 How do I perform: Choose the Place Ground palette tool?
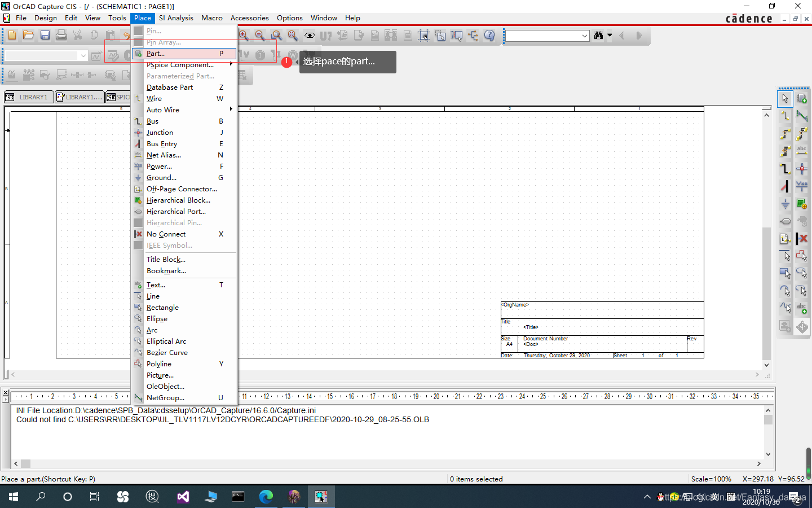pos(785,204)
